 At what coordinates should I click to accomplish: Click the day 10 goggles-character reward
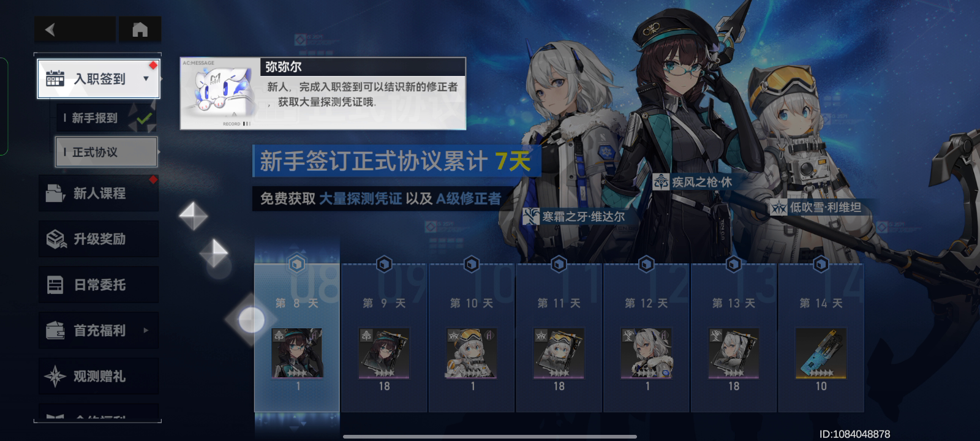[472, 353]
